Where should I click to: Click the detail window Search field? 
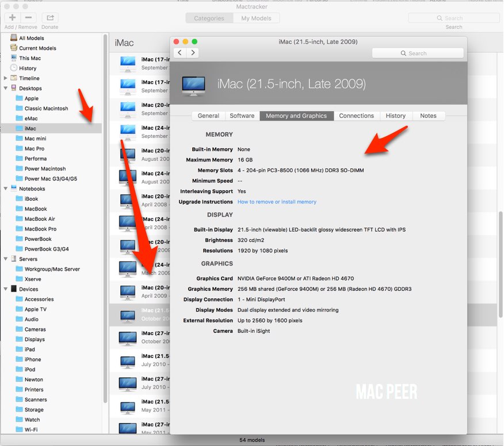(418, 53)
